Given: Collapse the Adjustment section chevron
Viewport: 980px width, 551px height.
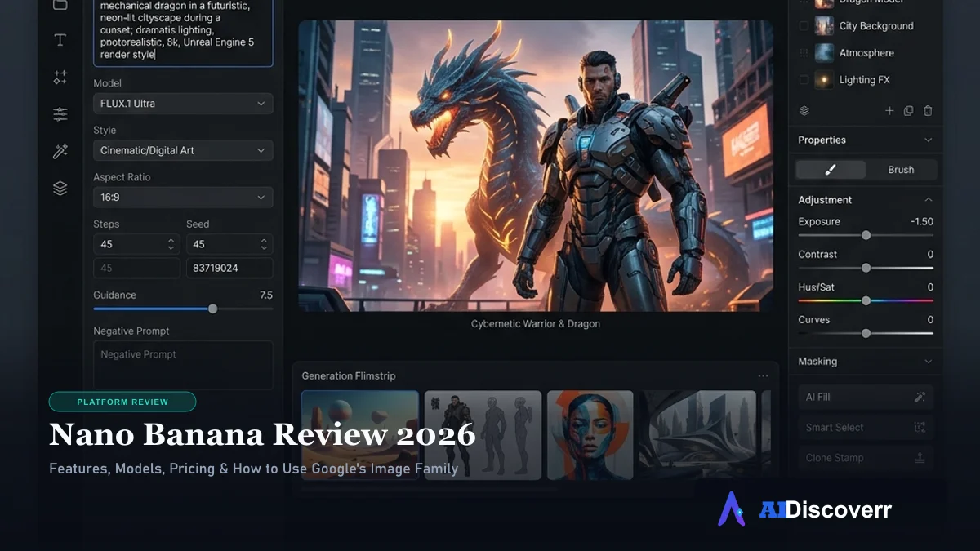Looking at the screenshot, I should pos(928,200).
